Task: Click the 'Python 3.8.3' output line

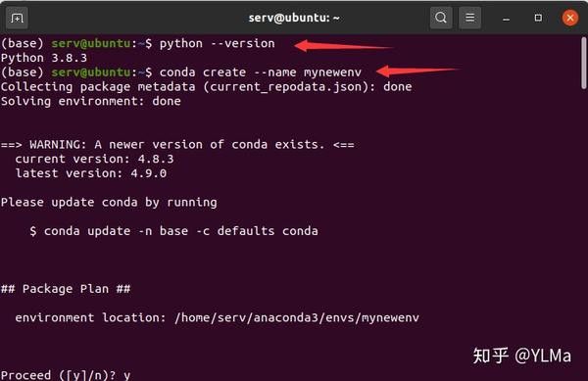Action: (x=44, y=58)
